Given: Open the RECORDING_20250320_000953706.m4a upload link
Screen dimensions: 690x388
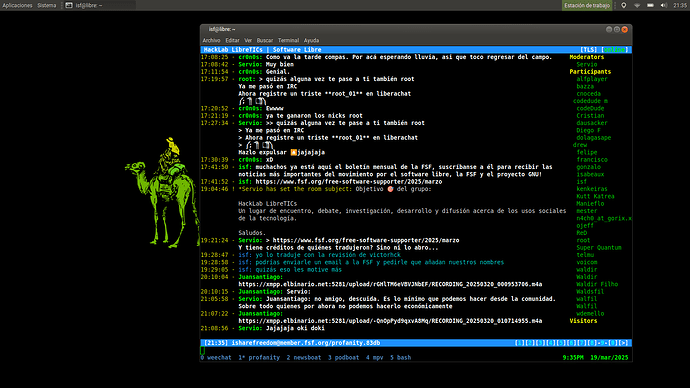Looking at the screenshot, I should tap(390, 284).
